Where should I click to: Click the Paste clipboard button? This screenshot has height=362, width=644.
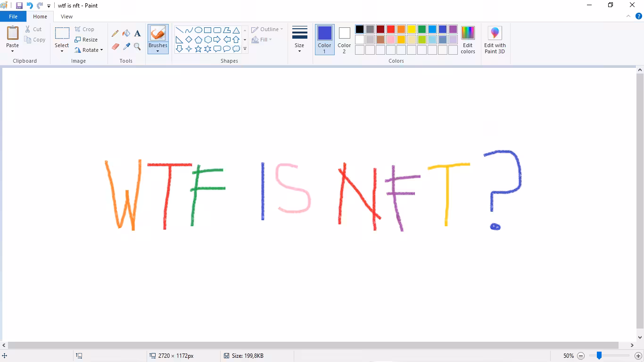coord(12,33)
